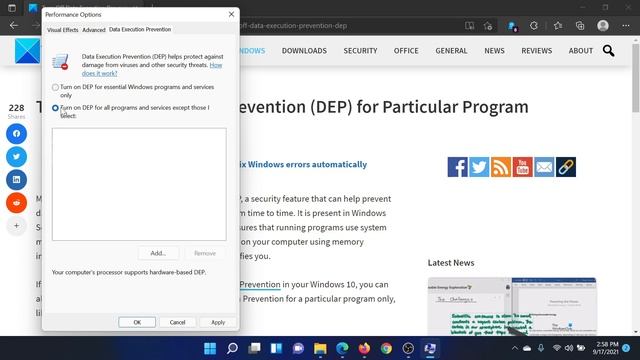
Task: Open Microsoft Edge from taskbar
Action: pos(342,348)
